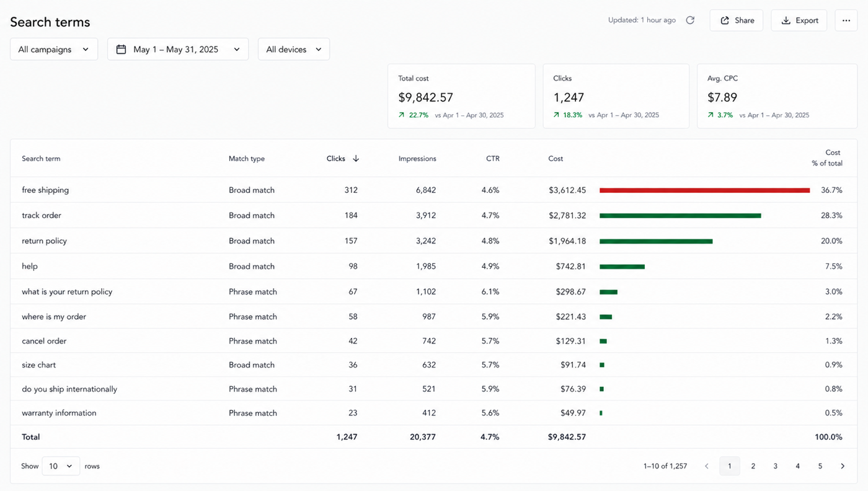
Task: Click the green trend arrow under Total cost
Action: [402, 115]
